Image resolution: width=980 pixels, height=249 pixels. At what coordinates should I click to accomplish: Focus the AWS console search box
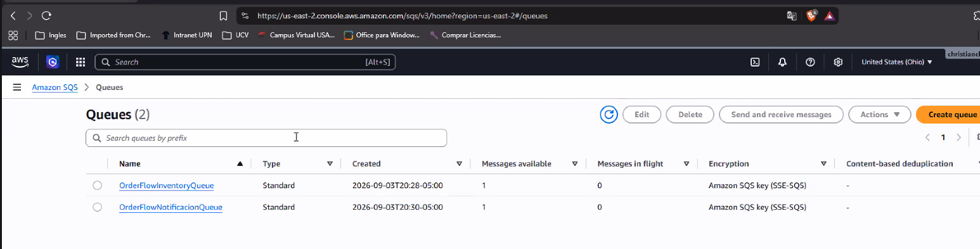pos(245,62)
